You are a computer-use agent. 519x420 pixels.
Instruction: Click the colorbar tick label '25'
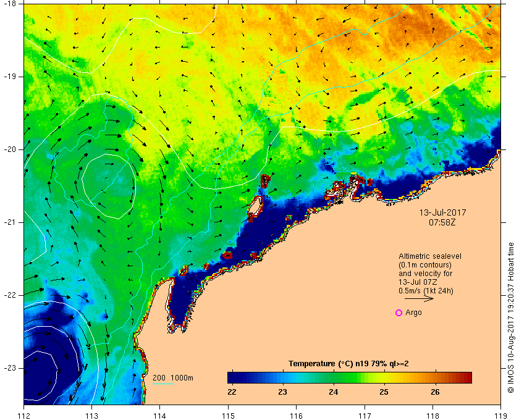[x=384, y=392]
